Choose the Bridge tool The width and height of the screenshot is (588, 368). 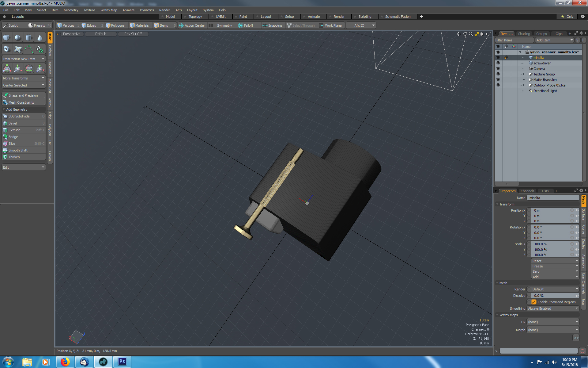click(24, 137)
